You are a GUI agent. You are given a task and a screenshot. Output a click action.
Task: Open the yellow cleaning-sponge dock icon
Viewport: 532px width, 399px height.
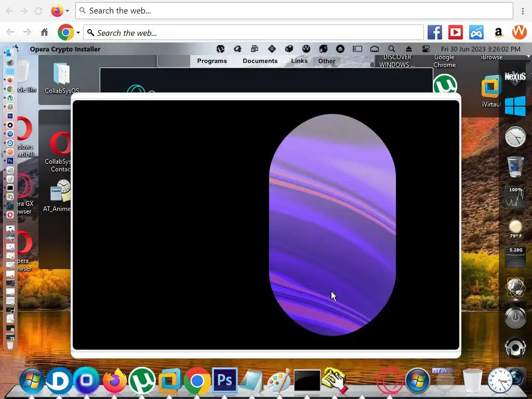click(x=335, y=381)
